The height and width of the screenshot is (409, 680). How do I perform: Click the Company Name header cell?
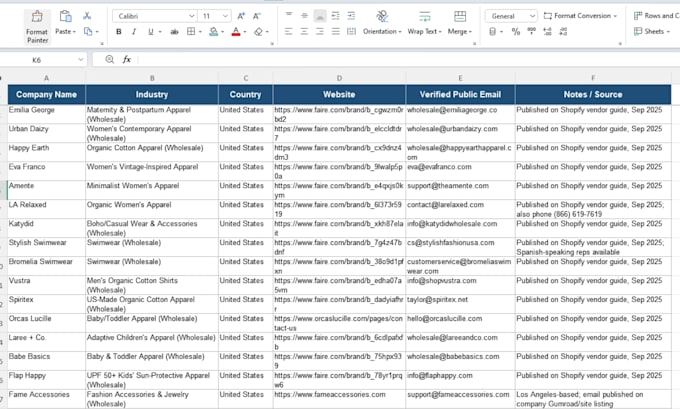(46, 95)
